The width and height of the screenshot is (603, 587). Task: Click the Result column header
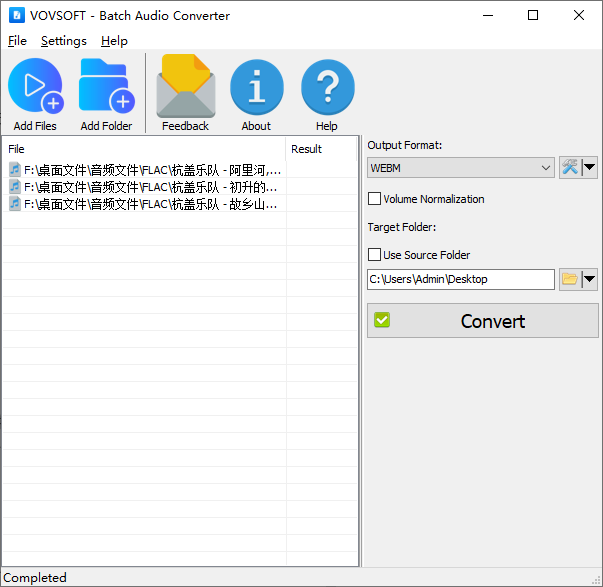click(306, 149)
